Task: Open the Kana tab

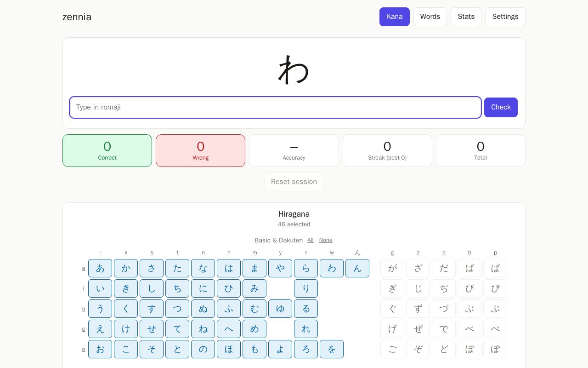Action: click(x=394, y=17)
